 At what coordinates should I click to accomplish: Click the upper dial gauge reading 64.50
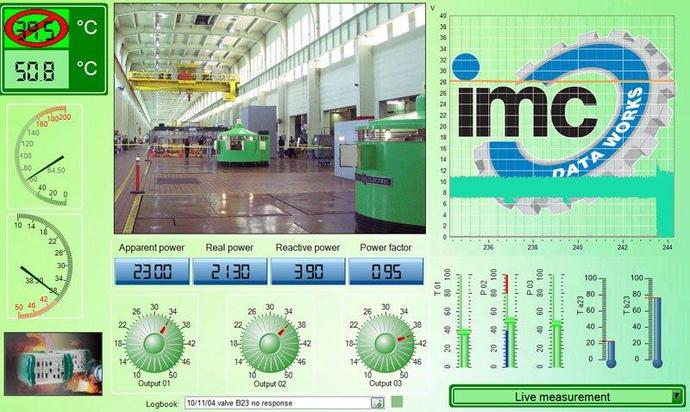[45, 156]
